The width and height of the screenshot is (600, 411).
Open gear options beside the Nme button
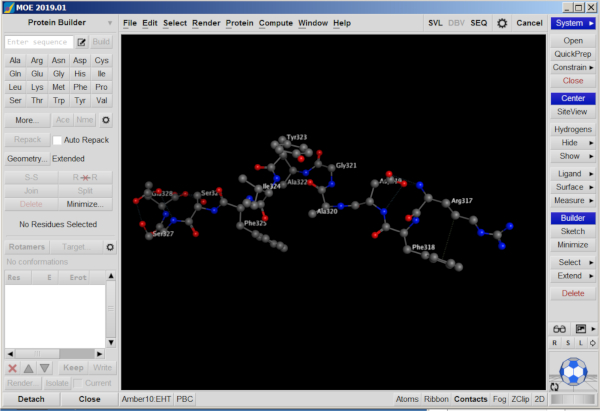tap(106, 119)
